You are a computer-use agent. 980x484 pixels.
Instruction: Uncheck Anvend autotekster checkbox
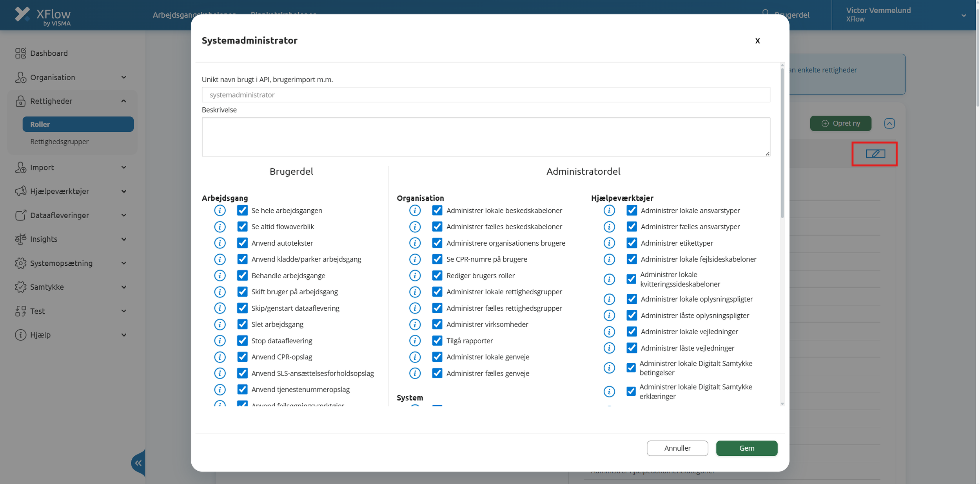[x=242, y=243]
